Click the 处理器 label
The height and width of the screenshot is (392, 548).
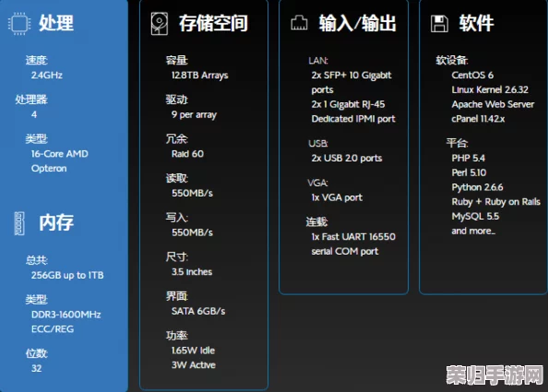pos(31,100)
